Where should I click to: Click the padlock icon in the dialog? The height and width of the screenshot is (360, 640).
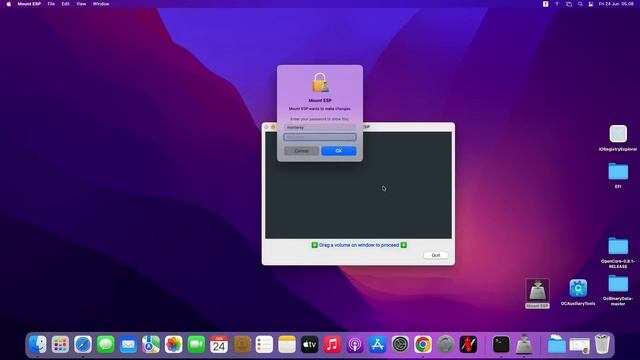320,83
